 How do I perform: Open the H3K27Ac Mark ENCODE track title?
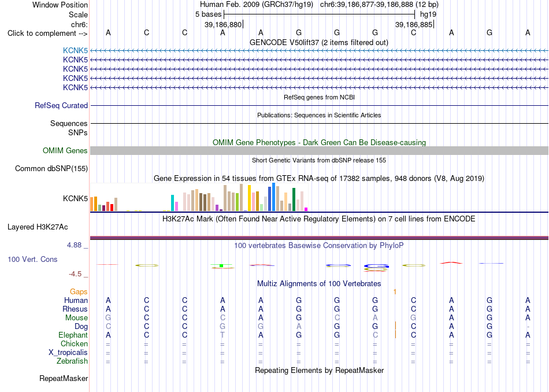pos(318,219)
